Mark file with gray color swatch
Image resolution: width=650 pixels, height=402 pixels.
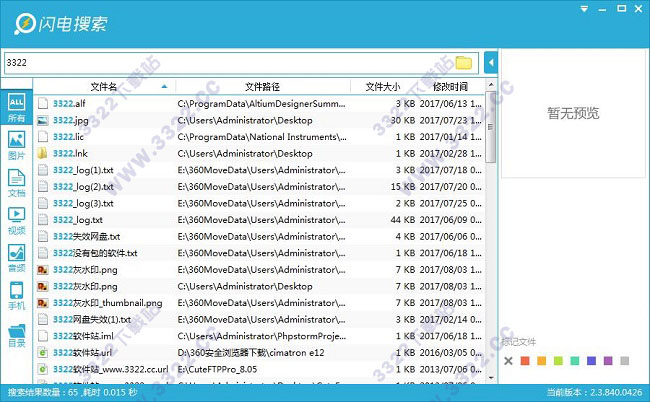[624, 361]
